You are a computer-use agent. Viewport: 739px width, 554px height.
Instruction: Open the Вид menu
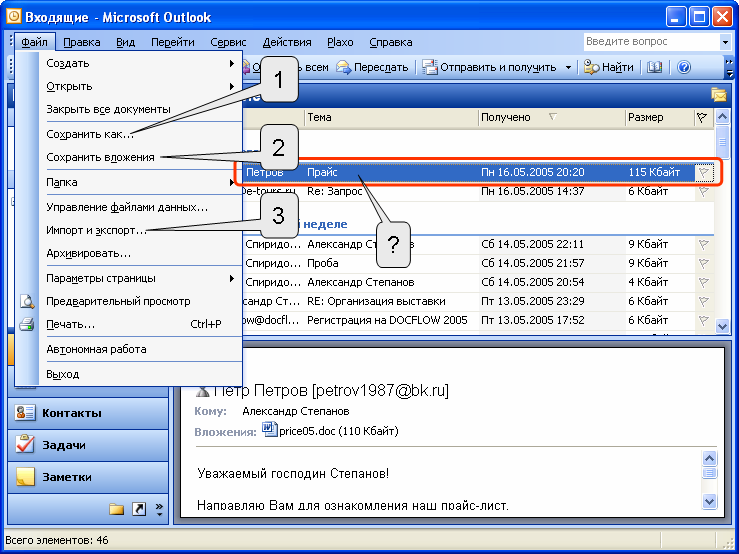pyautogui.click(x=125, y=42)
